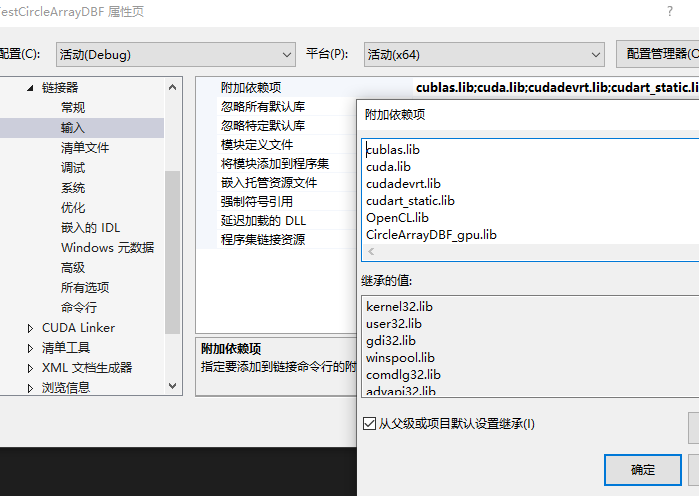Toggle 从父级或项目默认设置继承 checkbox
The width and height of the screenshot is (699, 496).
(370, 423)
